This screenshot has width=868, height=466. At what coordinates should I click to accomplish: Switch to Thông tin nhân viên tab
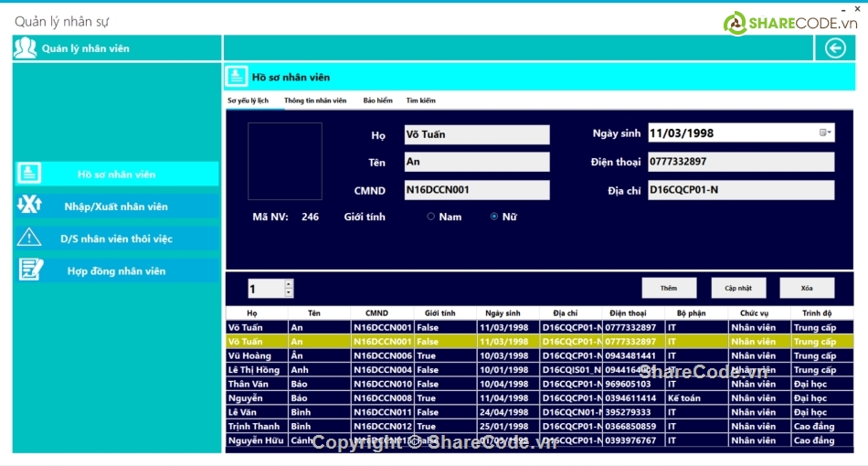315,101
